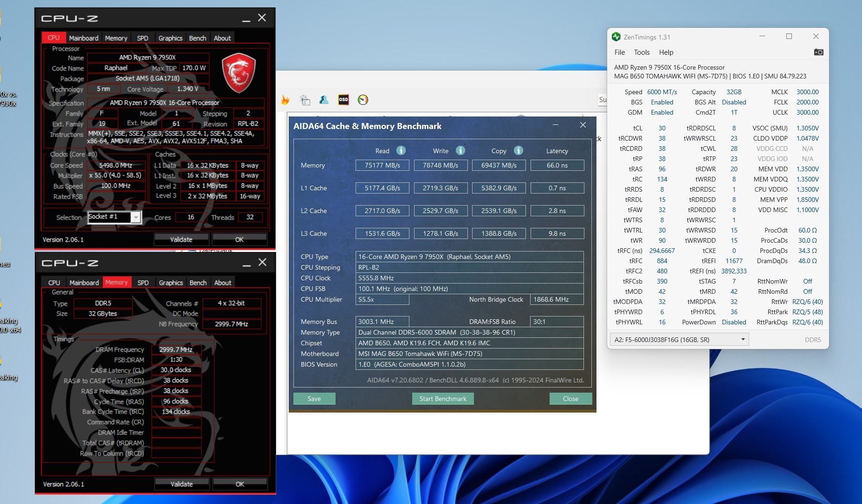Viewport: 862px width, 504px height.
Task: Click the OSD icon in background toolbar
Action: pyautogui.click(x=344, y=100)
